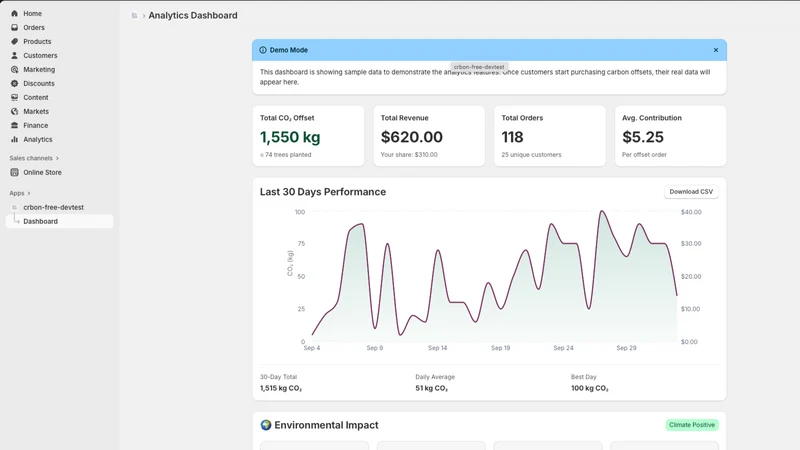
Task: Click the Environmental Impact heading
Action: 326,425
